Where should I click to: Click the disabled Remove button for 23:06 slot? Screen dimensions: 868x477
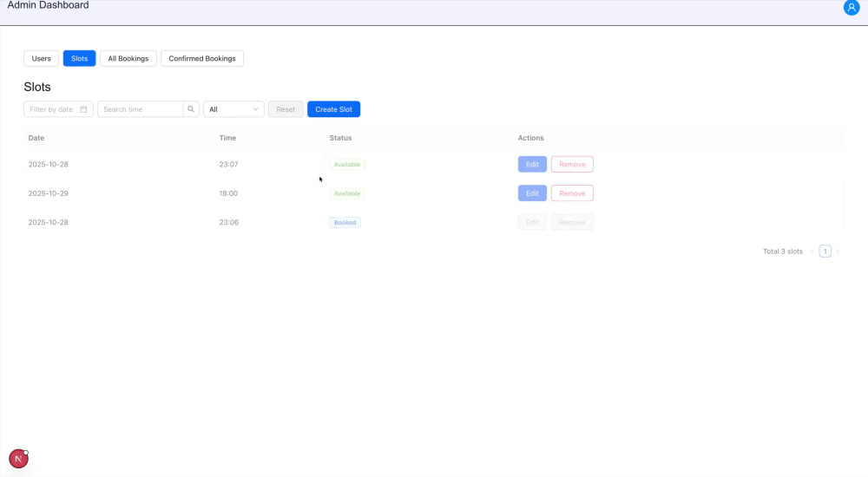point(572,222)
